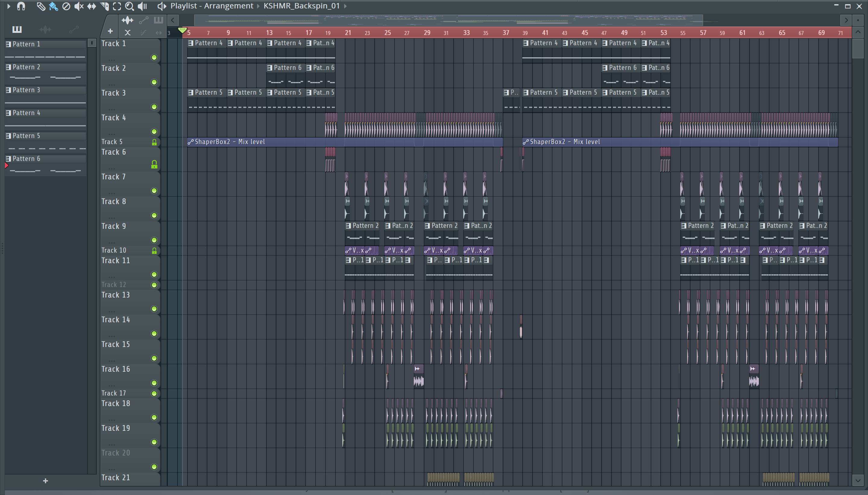Mute Track 9 with its green LED
868x495 pixels.
[x=154, y=240]
